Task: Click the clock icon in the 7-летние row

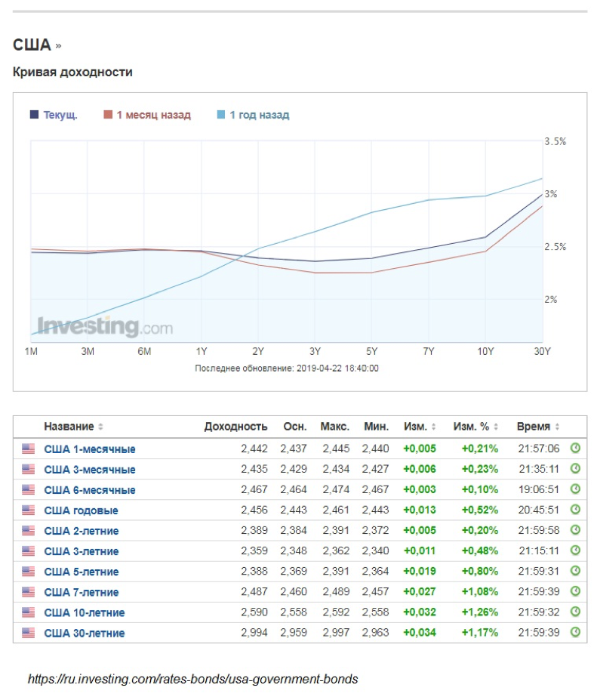Action: tap(575, 591)
